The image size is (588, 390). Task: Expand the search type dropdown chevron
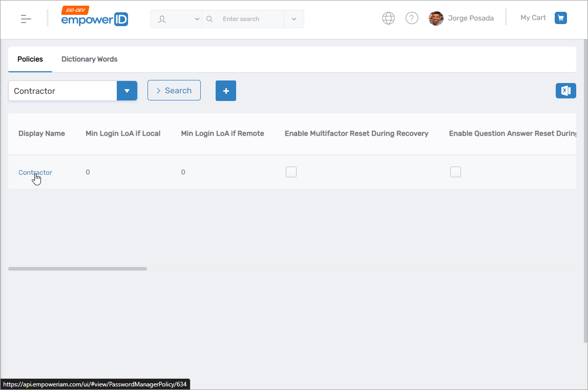coord(196,18)
